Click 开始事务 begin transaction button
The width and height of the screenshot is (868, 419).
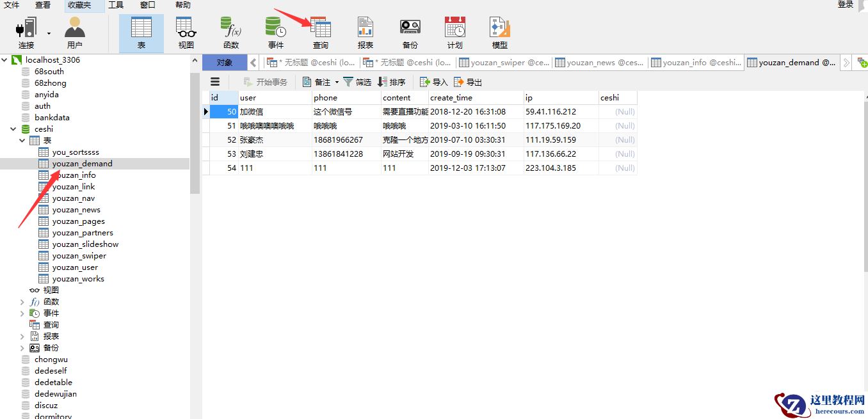(266, 82)
